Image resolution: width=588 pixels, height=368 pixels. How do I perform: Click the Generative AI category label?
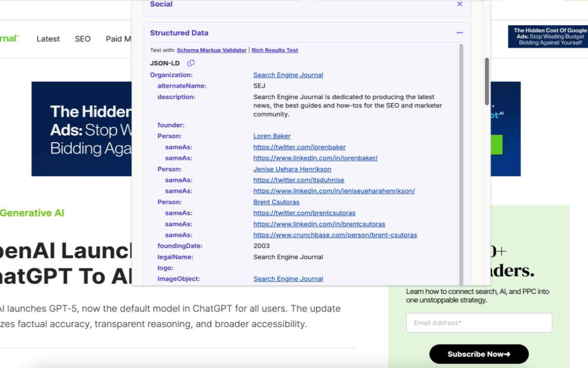(32, 213)
